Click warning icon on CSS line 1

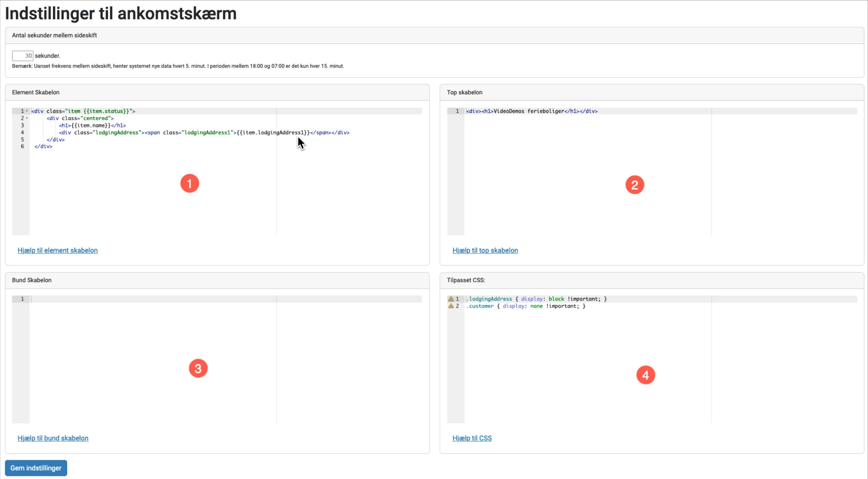[451, 299]
